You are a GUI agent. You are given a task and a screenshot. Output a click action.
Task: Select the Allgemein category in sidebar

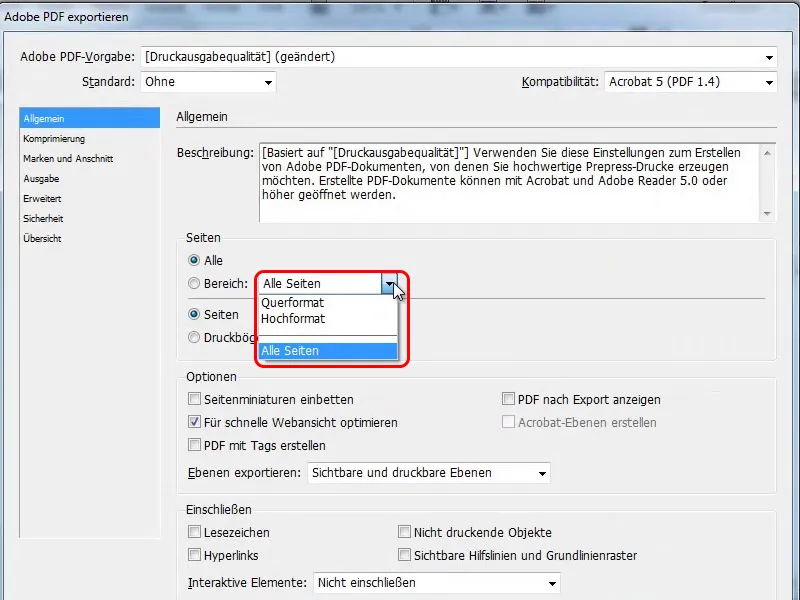(90, 118)
